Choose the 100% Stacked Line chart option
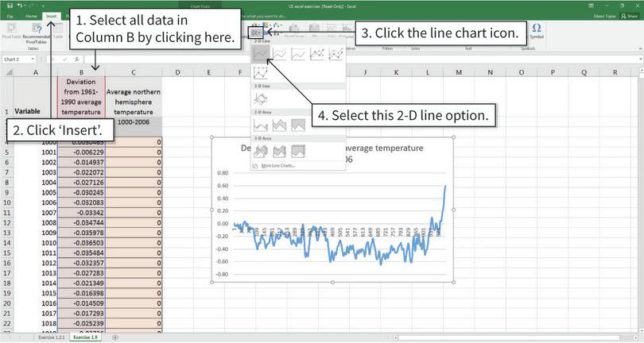The image size is (644, 343). pyautogui.click(x=298, y=54)
